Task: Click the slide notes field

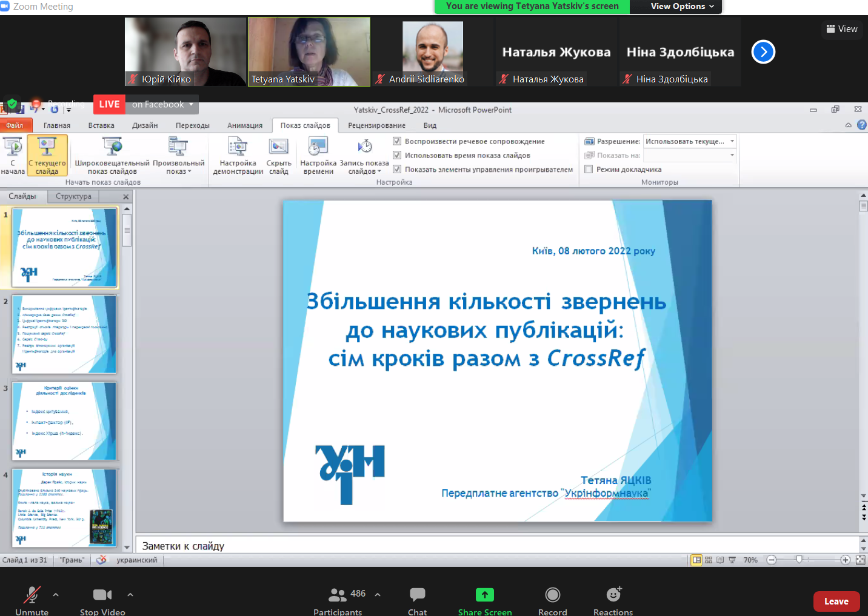Action: click(497, 546)
